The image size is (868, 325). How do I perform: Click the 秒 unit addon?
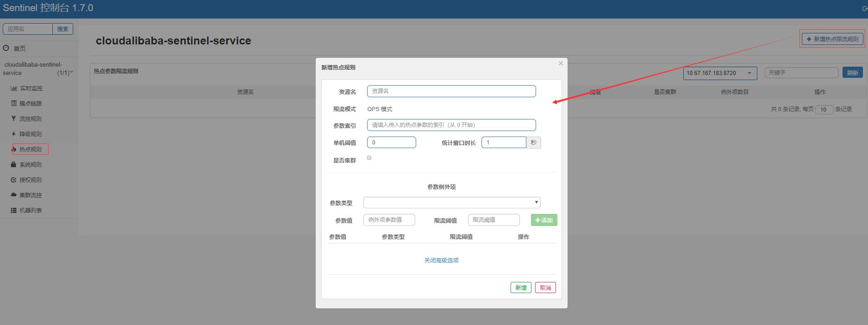coord(533,142)
